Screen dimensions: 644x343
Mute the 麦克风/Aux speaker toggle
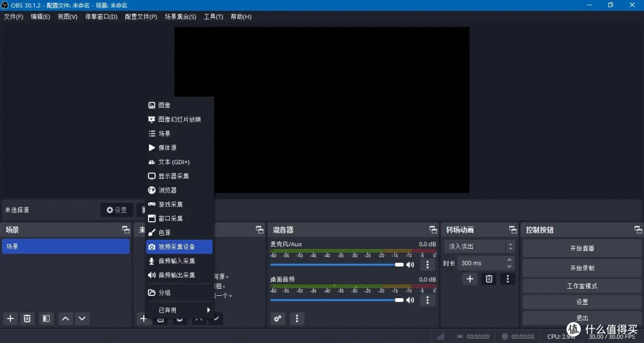tap(410, 265)
